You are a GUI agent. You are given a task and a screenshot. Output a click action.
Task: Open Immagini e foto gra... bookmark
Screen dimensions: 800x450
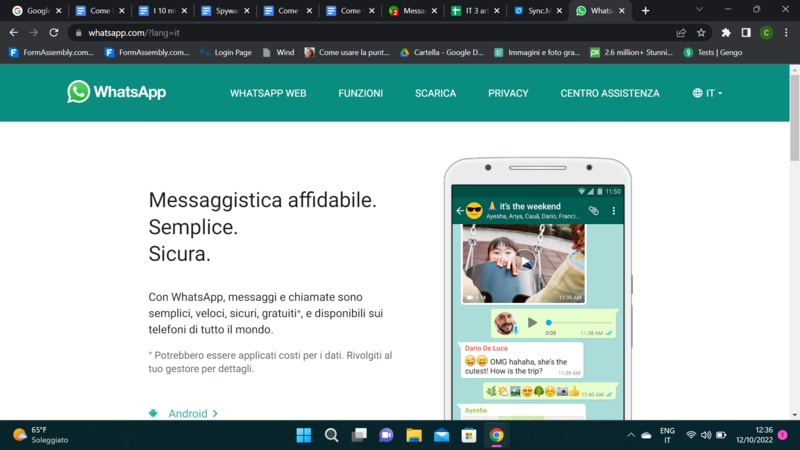coord(537,53)
